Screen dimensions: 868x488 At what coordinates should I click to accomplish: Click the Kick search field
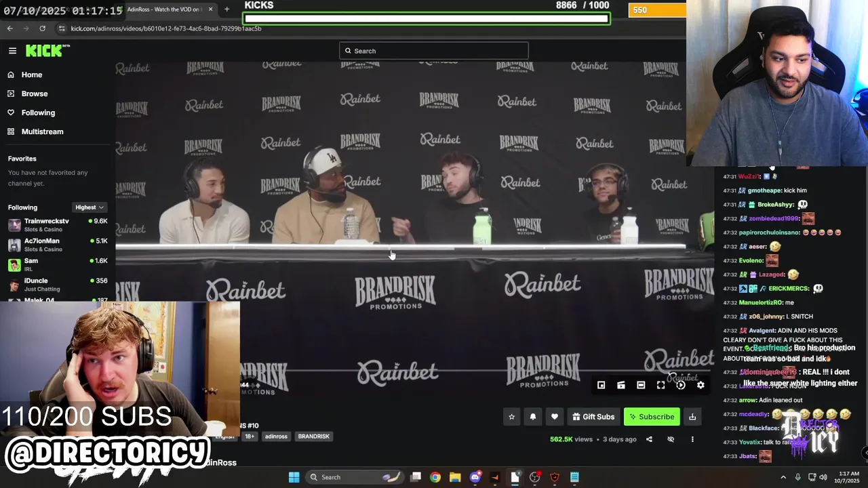pyautogui.click(x=434, y=51)
